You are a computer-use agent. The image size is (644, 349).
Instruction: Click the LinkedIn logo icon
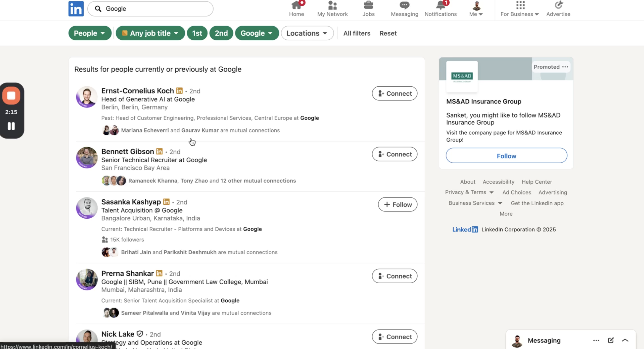point(76,9)
